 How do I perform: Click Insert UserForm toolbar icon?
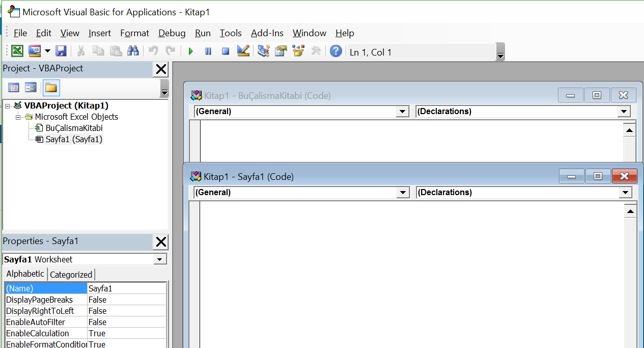click(x=35, y=51)
